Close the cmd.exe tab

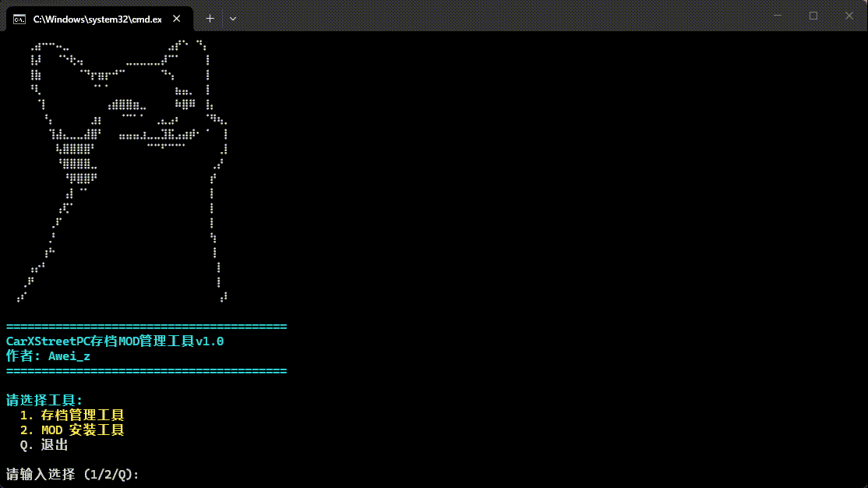coord(177,19)
